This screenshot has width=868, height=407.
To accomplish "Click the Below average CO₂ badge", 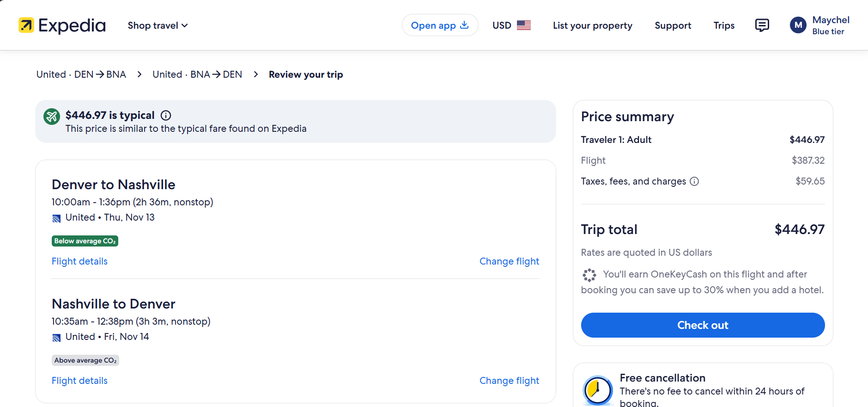I will (x=85, y=241).
